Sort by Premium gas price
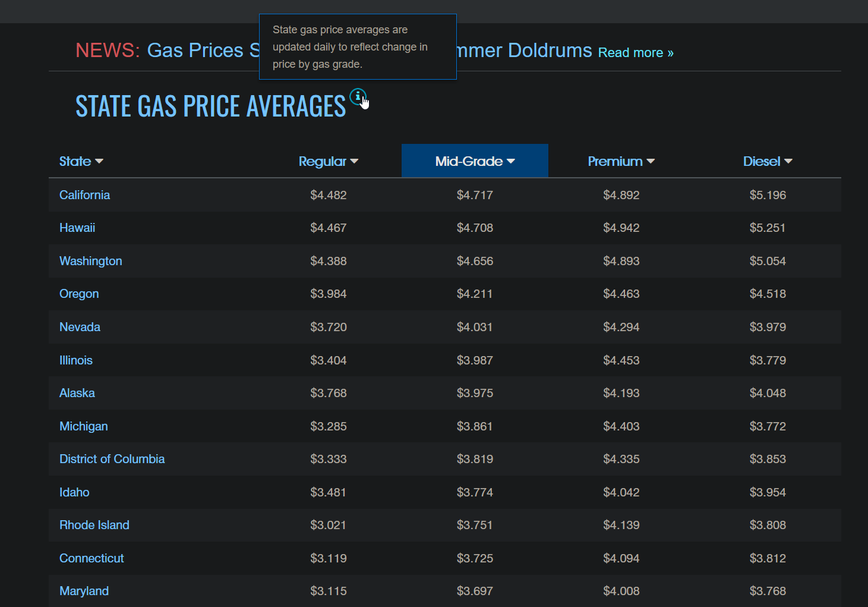 [621, 161]
